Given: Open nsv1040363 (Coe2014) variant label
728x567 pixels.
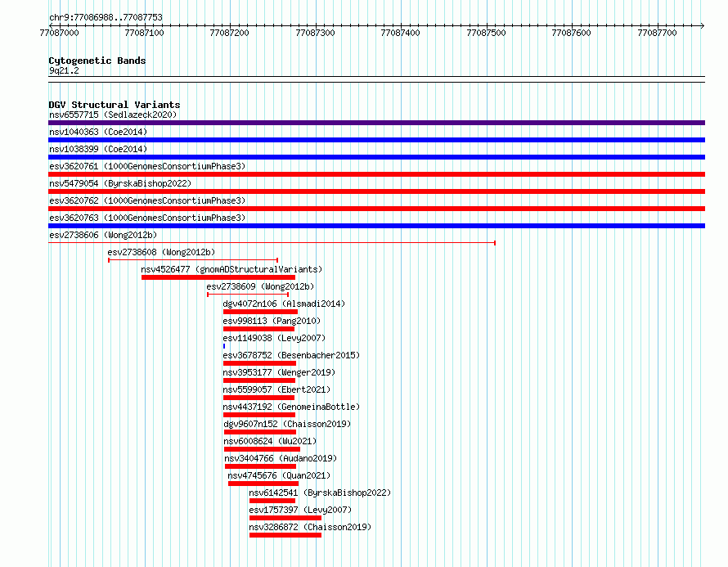Looking at the screenshot, I should [x=98, y=132].
